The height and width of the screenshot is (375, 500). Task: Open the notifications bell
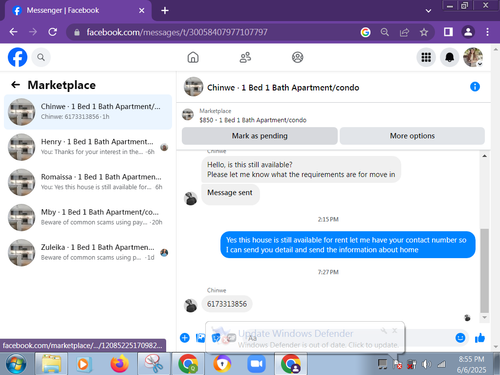pos(450,57)
